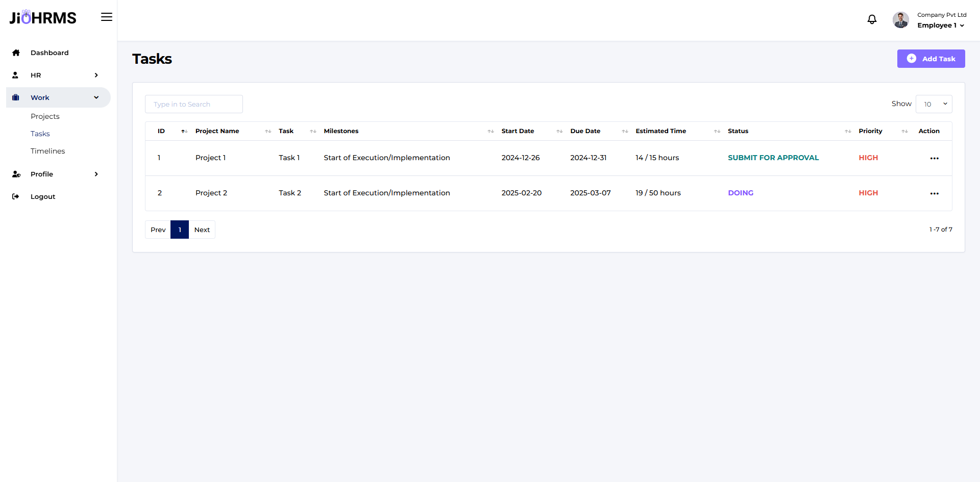Open three-dot action menu for Task 1

tap(934, 158)
